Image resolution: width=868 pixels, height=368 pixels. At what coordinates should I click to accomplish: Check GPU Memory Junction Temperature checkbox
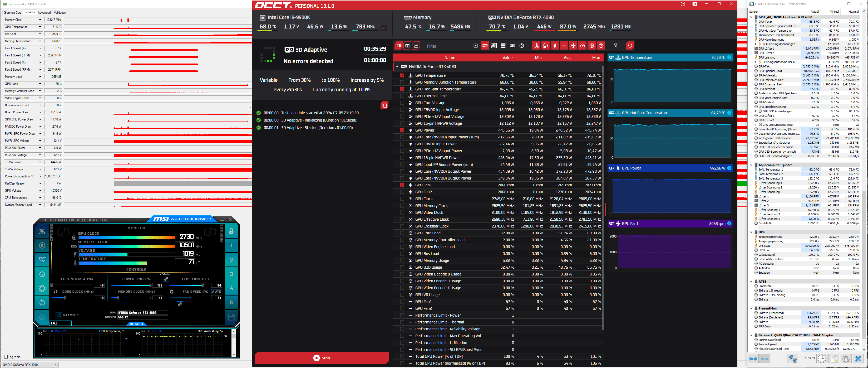pyautogui.click(x=402, y=82)
